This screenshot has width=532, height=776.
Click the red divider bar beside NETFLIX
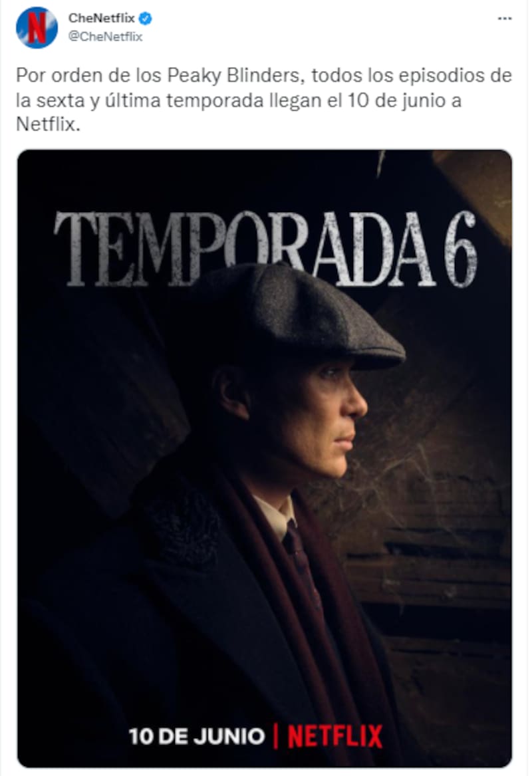point(276,736)
